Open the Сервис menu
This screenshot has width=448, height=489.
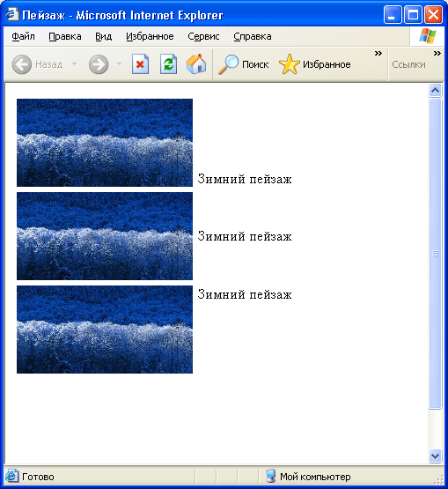point(203,36)
